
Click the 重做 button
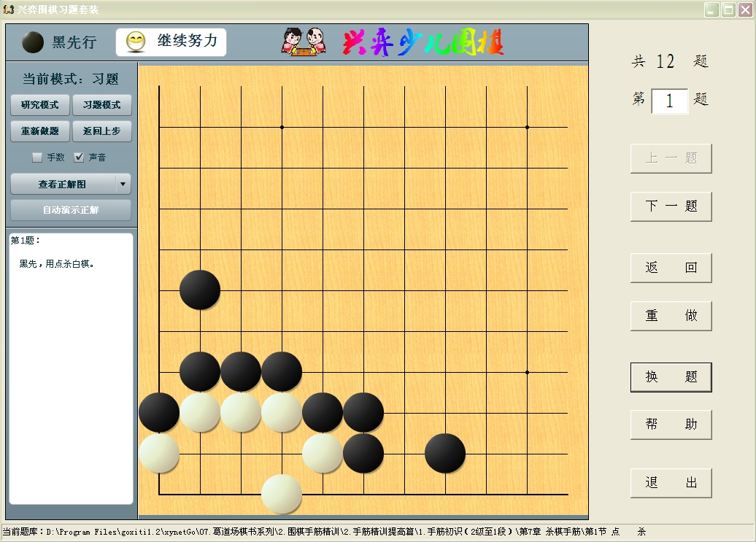(x=671, y=316)
